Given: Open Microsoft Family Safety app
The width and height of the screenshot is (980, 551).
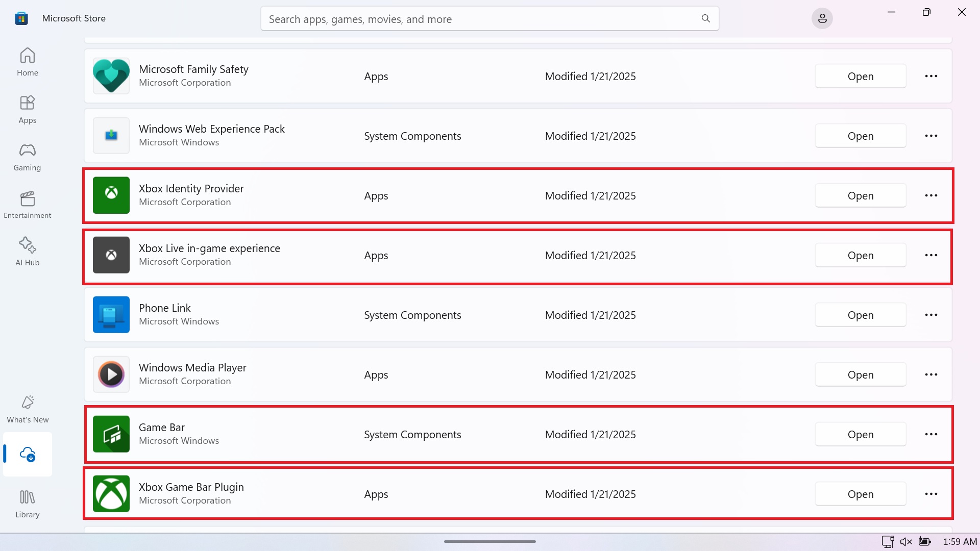Looking at the screenshot, I should click(x=860, y=76).
